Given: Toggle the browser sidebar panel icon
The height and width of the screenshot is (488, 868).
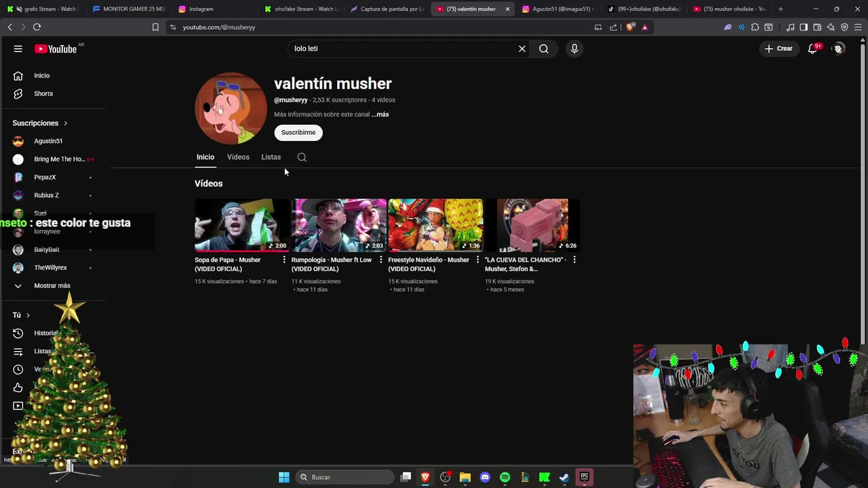Looking at the screenshot, I should [x=804, y=27].
